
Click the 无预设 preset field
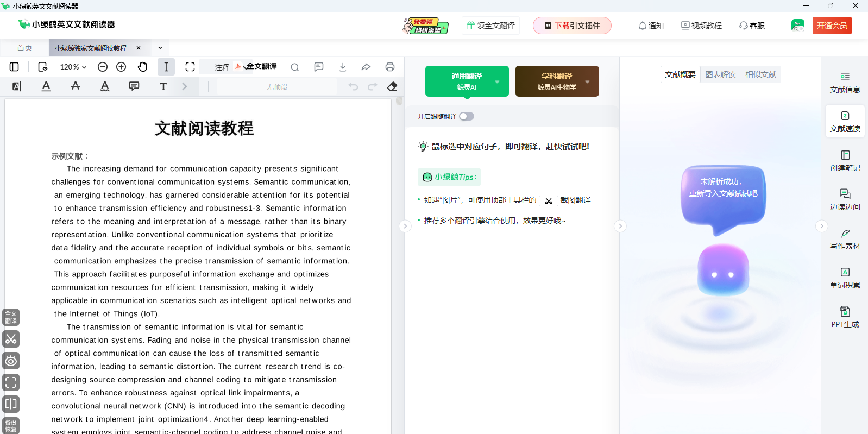tap(276, 87)
